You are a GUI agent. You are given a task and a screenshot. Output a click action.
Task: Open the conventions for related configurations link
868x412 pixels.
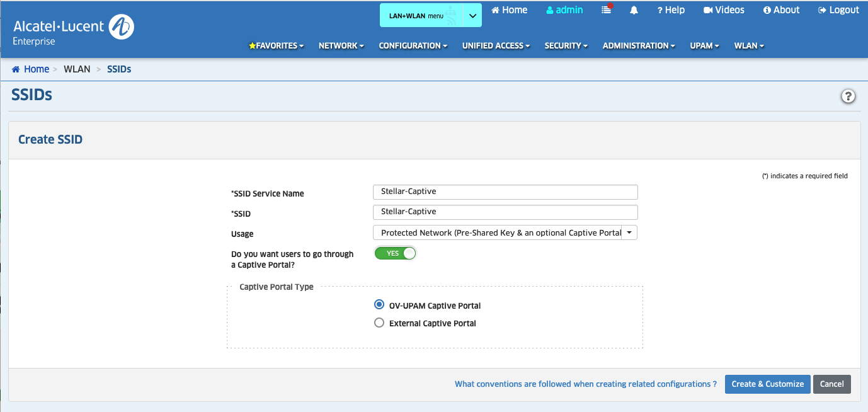pos(585,384)
